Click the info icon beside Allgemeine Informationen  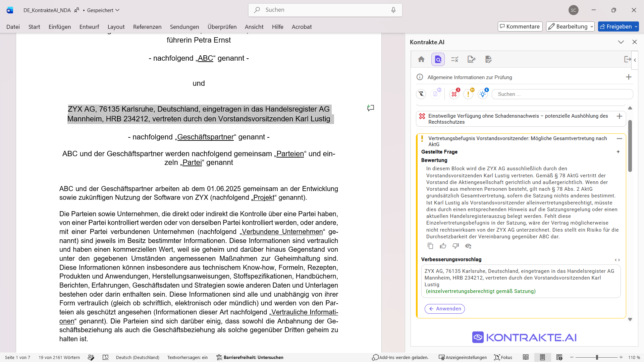tap(420, 77)
